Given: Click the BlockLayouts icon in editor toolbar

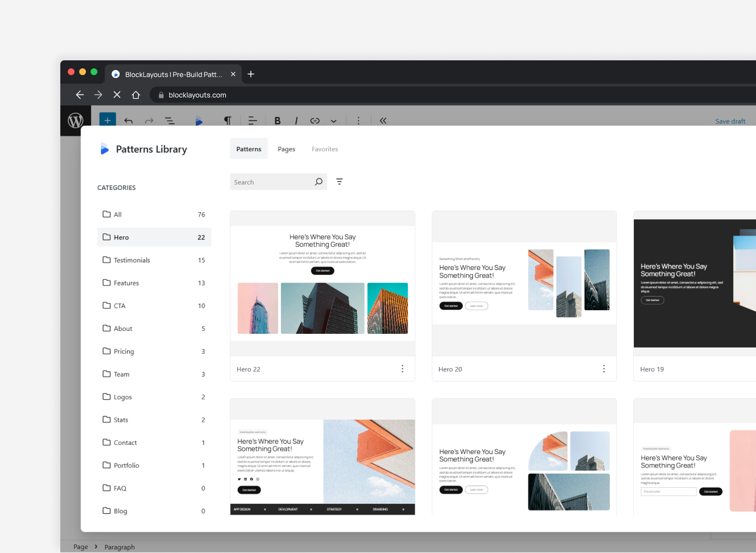Looking at the screenshot, I should (199, 121).
